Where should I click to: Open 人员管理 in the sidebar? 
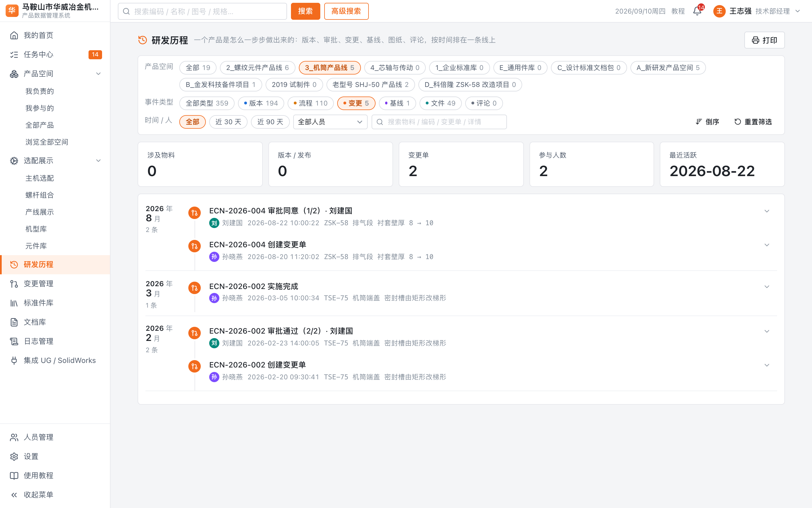pyautogui.click(x=55, y=437)
